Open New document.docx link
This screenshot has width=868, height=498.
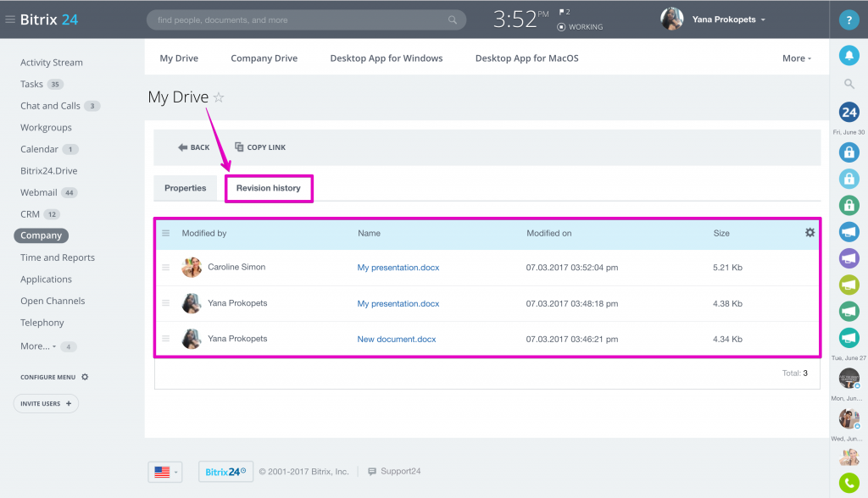397,339
